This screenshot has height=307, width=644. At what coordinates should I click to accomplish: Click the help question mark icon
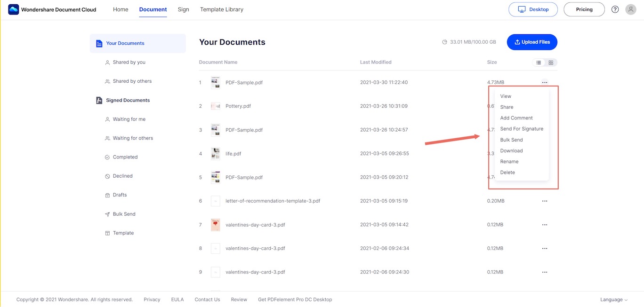click(615, 9)
